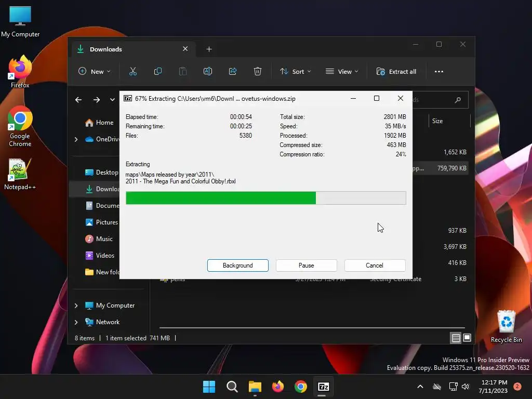Click the search magnifier in Explorer search box
Viewport: 532px width, 399px height.
pyautogui.click(x=458, y=100)
